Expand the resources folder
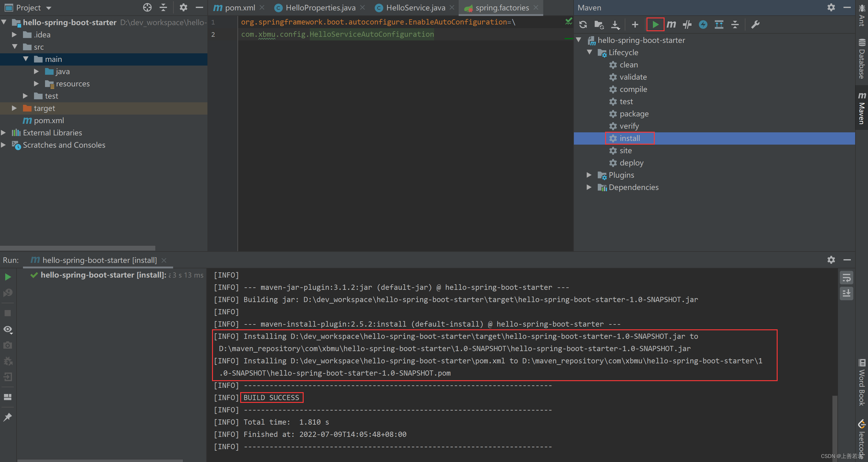The width and height of the screenshot is (868, 462). [x=36, y=84]
